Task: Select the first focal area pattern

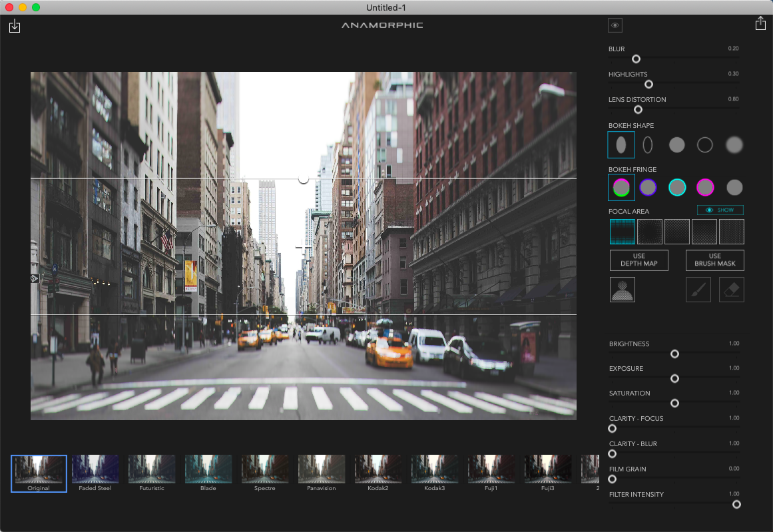Action: tap(622, 232)
